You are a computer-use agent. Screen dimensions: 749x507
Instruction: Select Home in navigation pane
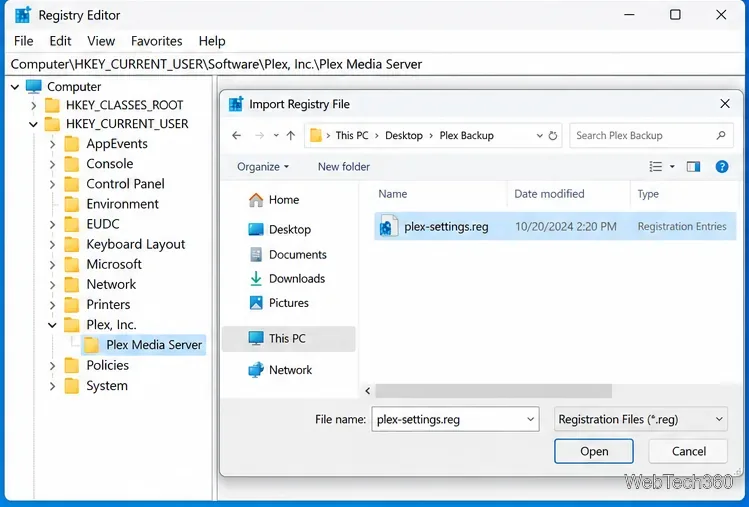point(274,200)
